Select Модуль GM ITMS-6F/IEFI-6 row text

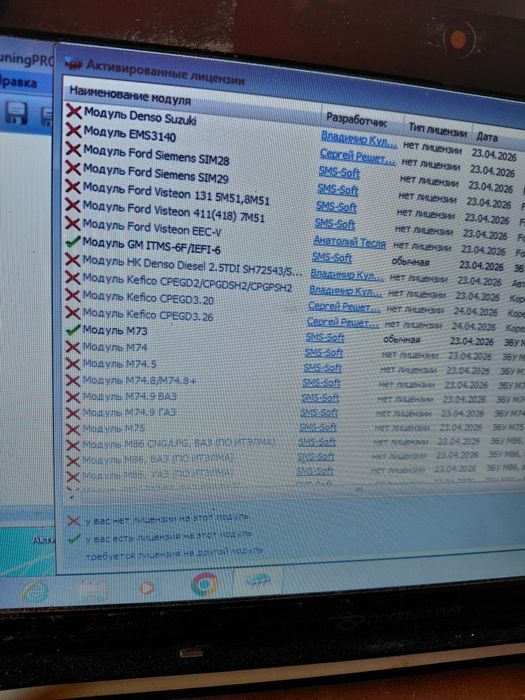152,245
